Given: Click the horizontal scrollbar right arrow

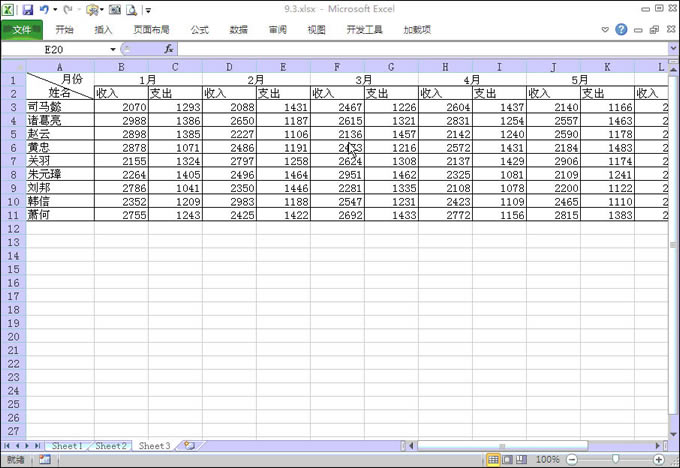Looking at the screenshot, I should point(657,445).
